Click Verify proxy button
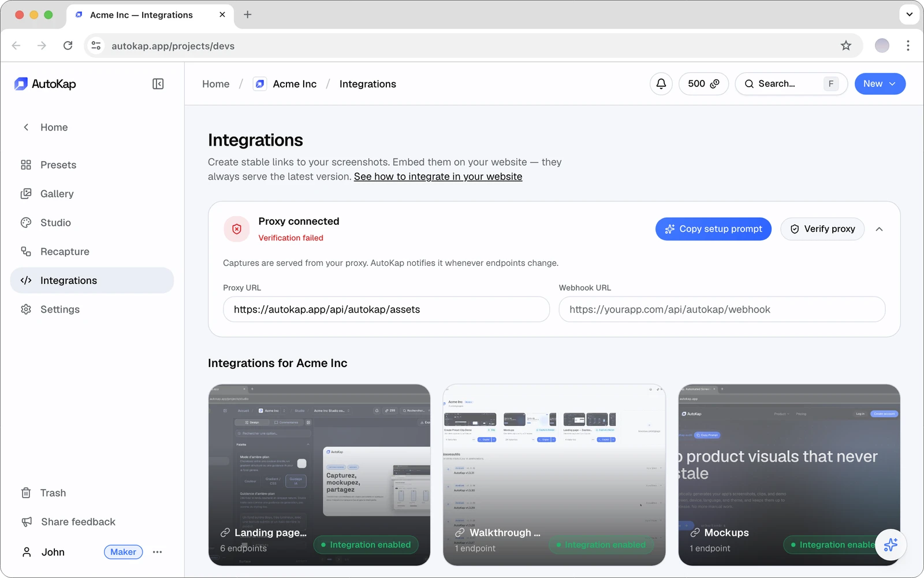This screenshot has width=924, height=578. (x=822, y=229)
